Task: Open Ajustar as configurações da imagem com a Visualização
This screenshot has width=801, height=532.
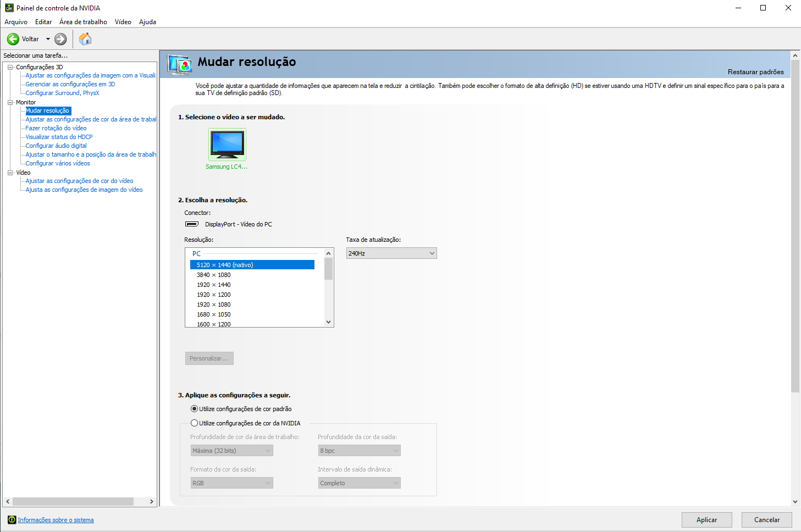Action: click(x=91, y=75)
